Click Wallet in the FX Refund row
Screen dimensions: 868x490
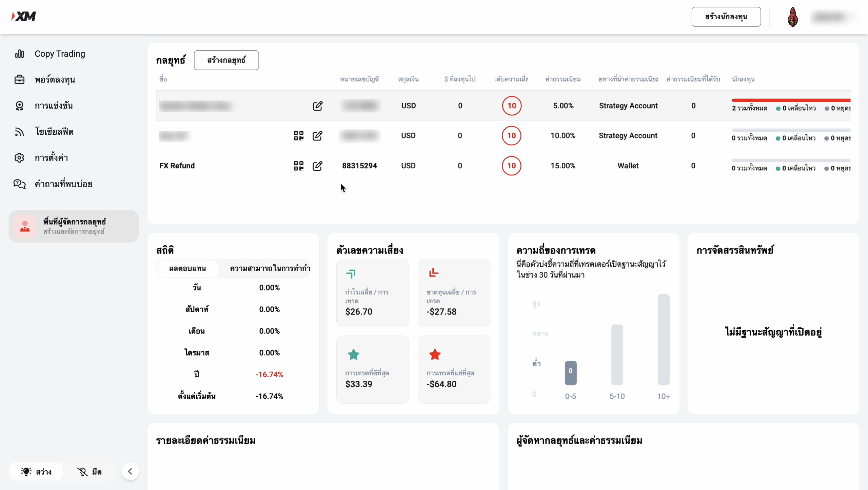(x=628, y=166)
